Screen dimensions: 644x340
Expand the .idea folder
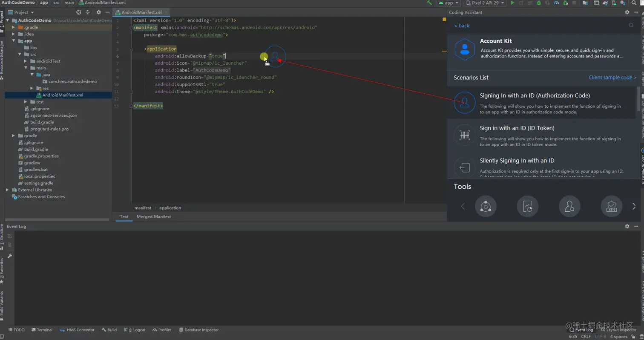(x=14, y=34)
